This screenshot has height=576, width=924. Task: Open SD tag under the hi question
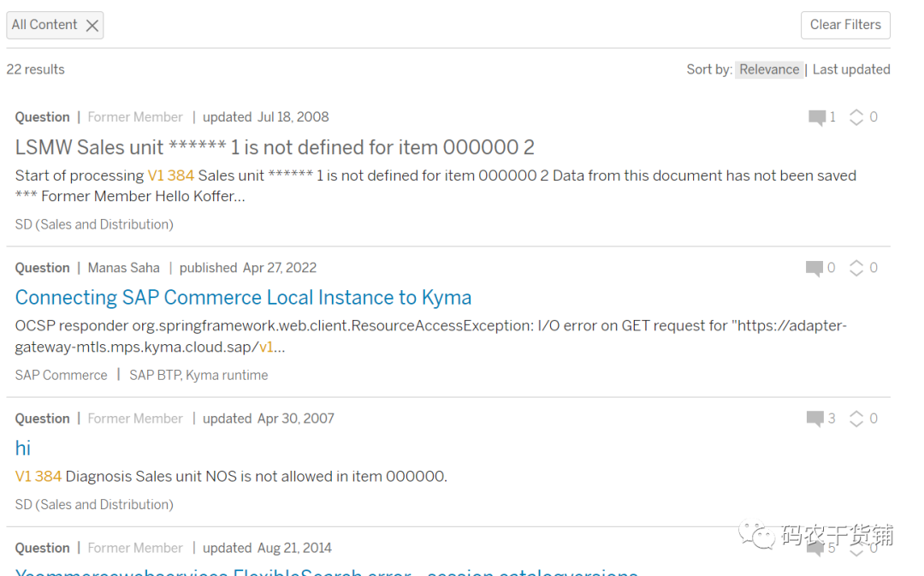tap(94, 505)
